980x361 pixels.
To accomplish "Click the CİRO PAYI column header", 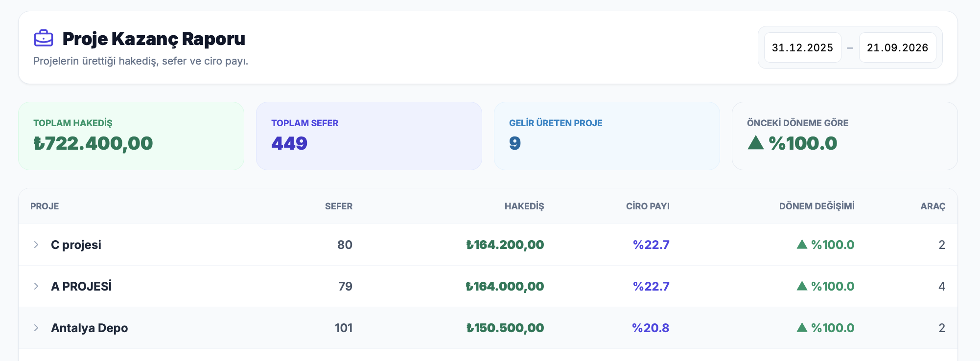I will [648, 206].
